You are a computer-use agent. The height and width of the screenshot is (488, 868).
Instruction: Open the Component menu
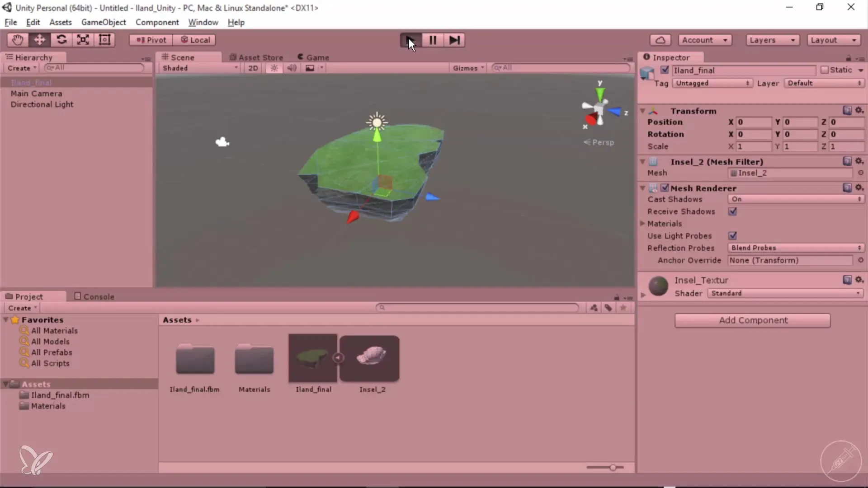click(157, 22)
